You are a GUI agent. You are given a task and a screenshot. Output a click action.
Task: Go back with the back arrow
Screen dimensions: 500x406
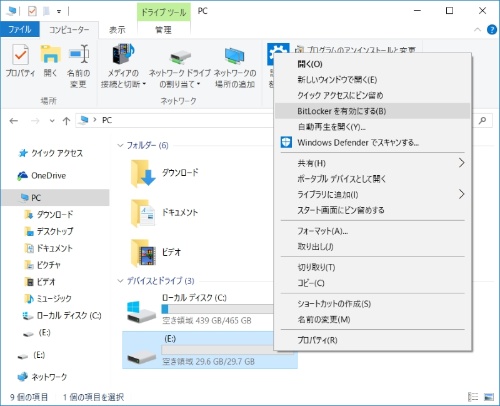tap(14, 121)
